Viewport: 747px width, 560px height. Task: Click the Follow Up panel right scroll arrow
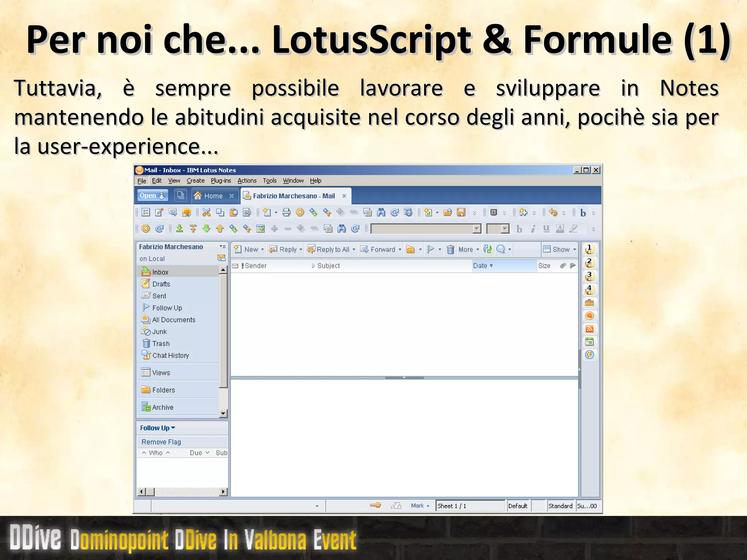pyautogui.click(x=223, y=491)
